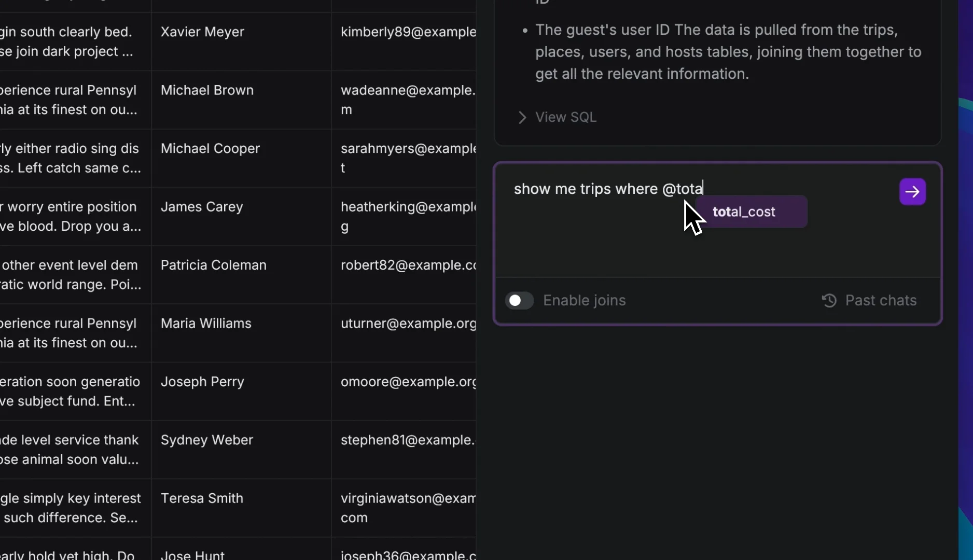Viewport: 973px width, 560px height.
Task: Click the Maria Williams name cell
Action: pos(206,324)
